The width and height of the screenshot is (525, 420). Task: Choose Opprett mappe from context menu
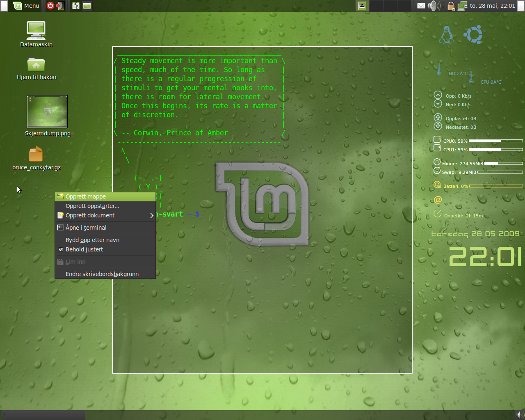[105, 196]
